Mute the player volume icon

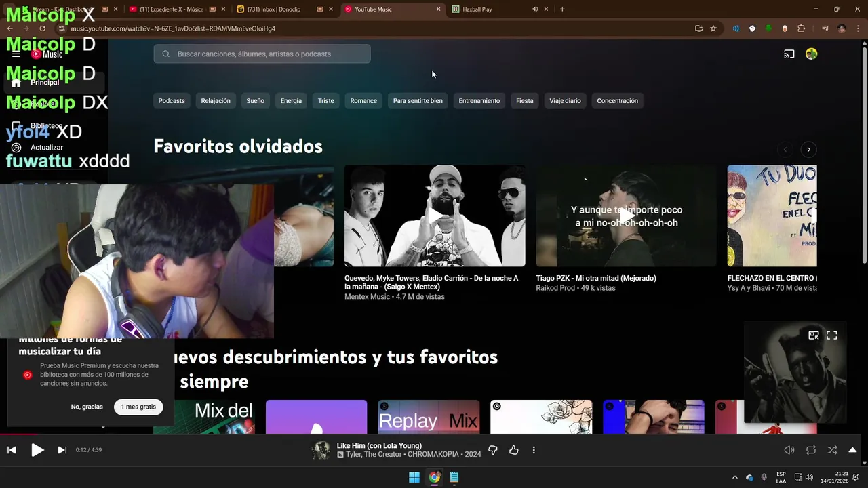(x=789, y=450)
